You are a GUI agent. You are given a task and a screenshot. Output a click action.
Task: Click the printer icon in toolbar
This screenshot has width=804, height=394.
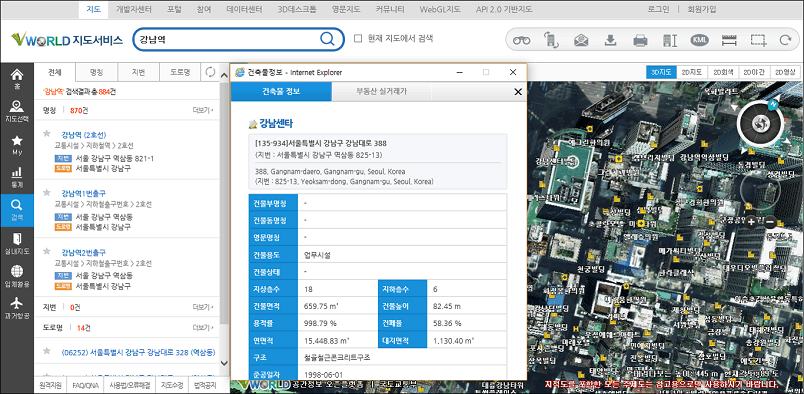(x=640, y=40)
